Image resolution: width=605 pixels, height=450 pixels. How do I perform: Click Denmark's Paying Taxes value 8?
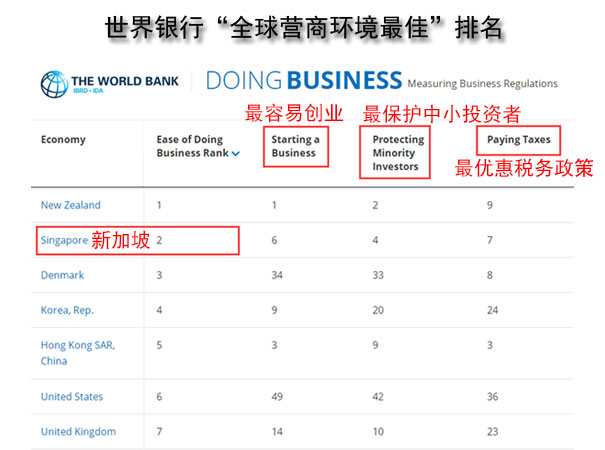(490, 275)
